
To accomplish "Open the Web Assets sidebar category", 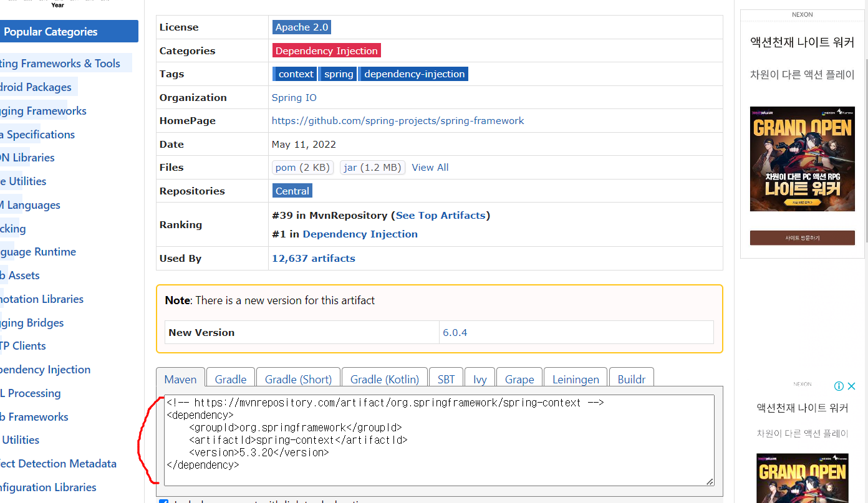I will click(x=20, y=275).
